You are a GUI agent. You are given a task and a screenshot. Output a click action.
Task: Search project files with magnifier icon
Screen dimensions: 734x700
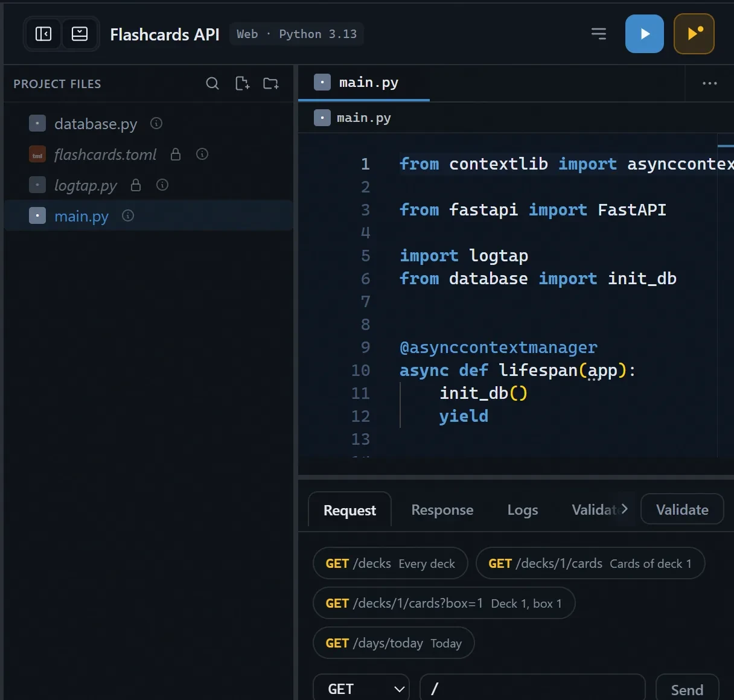pyautogui.click(x=212, y=83)
